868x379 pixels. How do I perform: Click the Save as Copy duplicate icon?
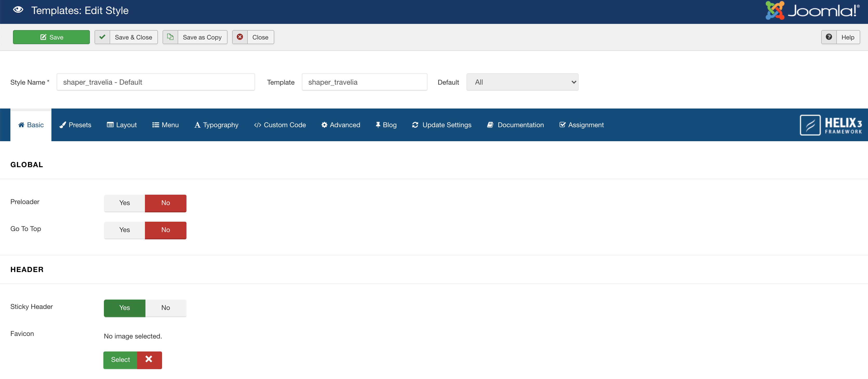[170, 37]
